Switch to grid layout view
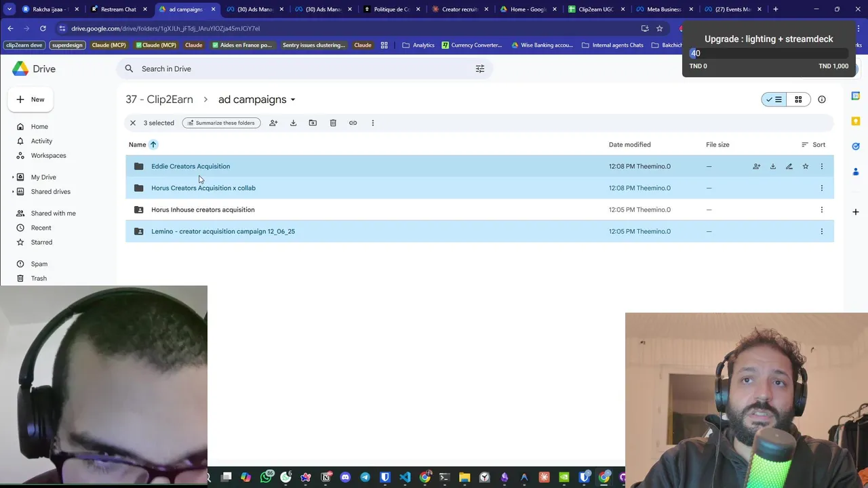 click(798, 100)
